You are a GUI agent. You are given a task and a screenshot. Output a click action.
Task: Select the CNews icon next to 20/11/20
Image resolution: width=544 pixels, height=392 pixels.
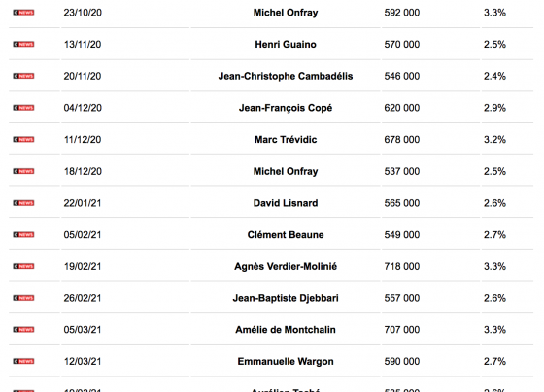(23, 76)
